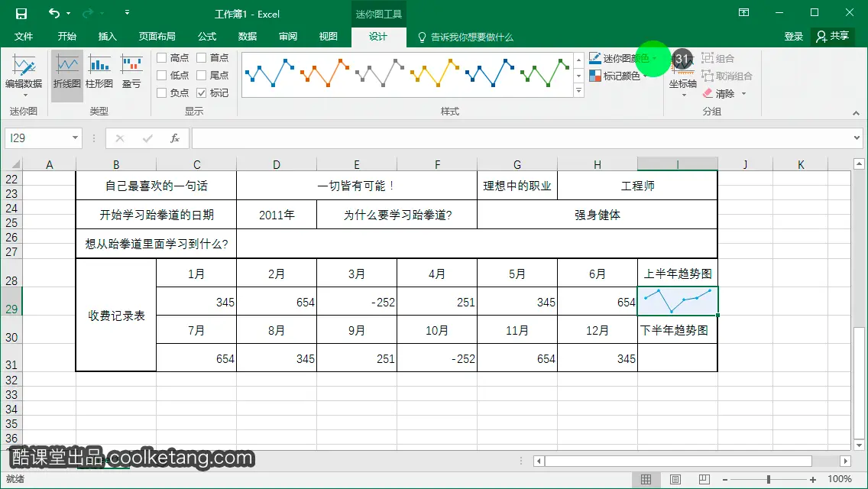Click the Ribbon Display Options icon

743,13
